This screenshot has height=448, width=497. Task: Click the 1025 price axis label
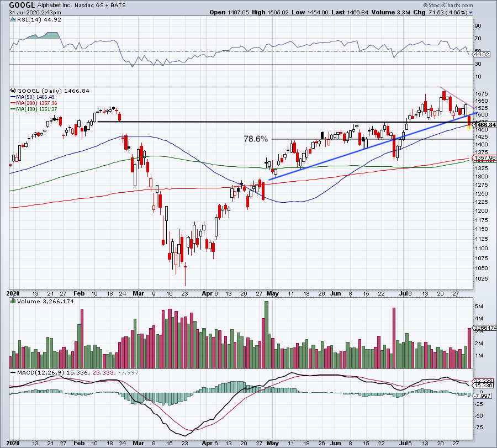[482, 279]
